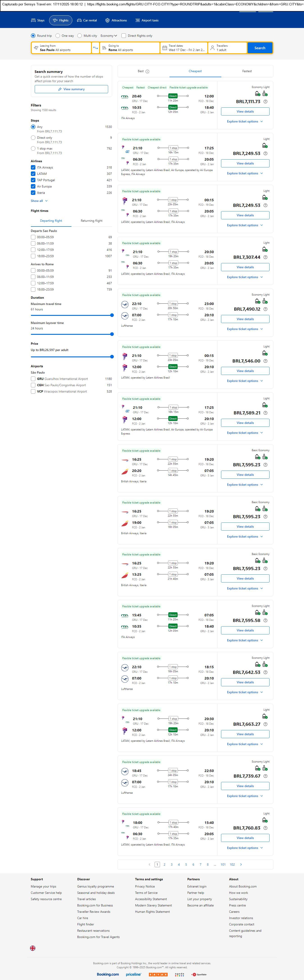Image resolution: width=304 pixels, height=980 pixels.
Task: Click the blue Search button
Action: pos(260,48)
